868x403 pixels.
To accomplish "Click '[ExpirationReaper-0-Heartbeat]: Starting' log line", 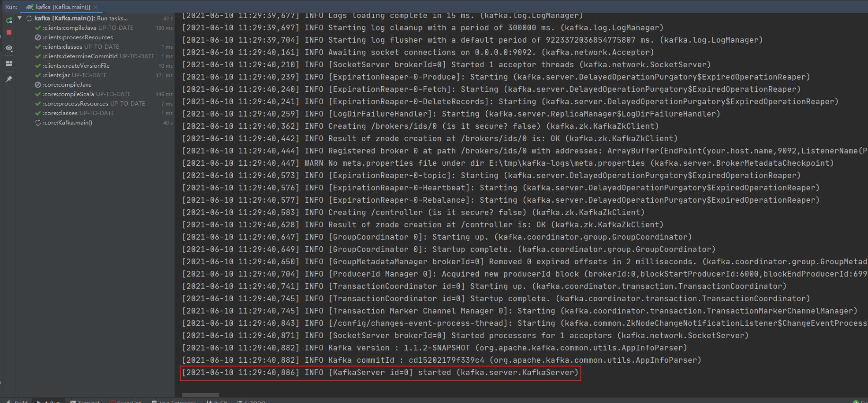I will 501,188.
